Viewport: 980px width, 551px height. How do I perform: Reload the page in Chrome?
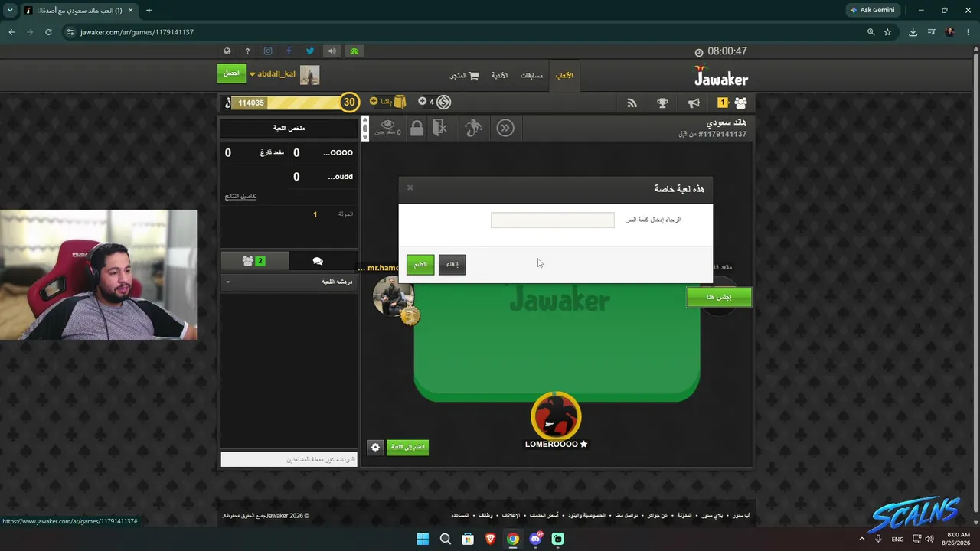click(48, 32)
